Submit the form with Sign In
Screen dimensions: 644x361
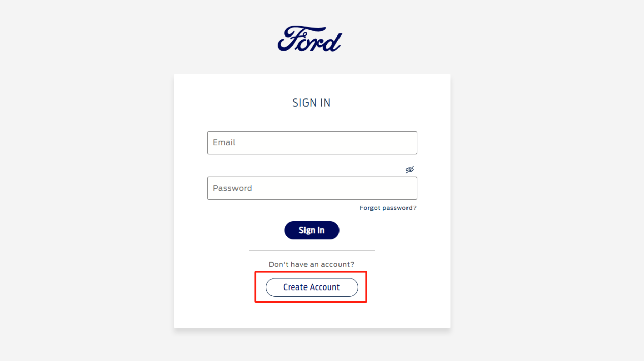click(312, 230)
